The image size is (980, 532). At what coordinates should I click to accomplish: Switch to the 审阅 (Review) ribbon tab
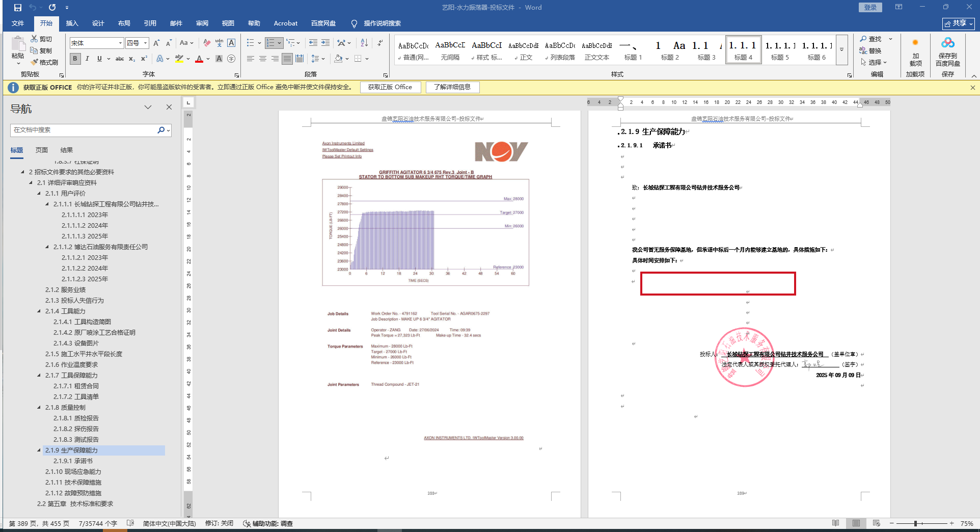click(x=202, y=23)
